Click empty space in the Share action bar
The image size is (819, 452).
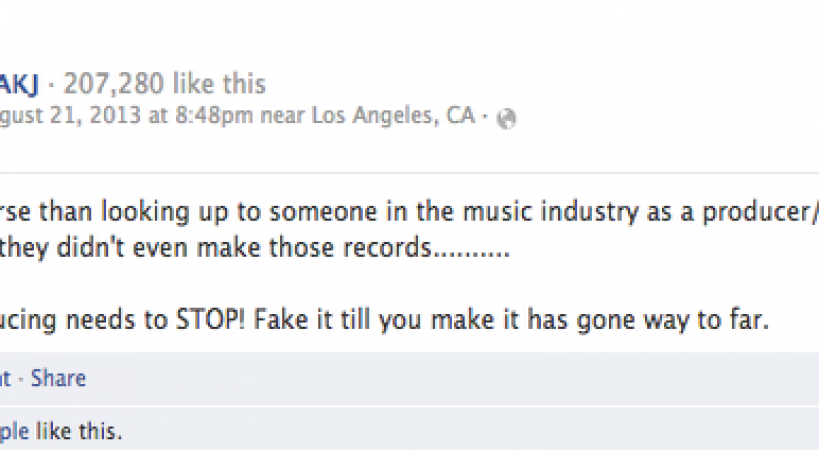click(x=450, y=378)
